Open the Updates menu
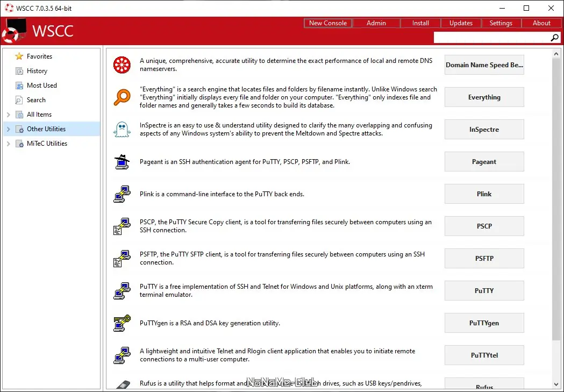The image size is (564, 392). [461, 23]
